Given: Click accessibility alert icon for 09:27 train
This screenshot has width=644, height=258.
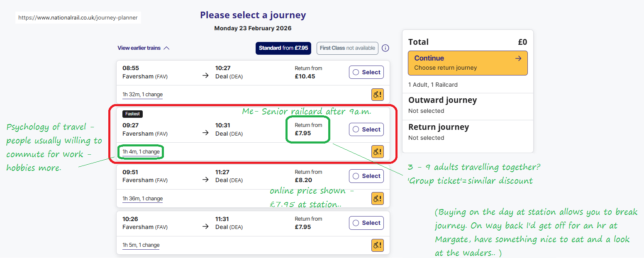Looking at the screenshot, I should pos(377,152).
